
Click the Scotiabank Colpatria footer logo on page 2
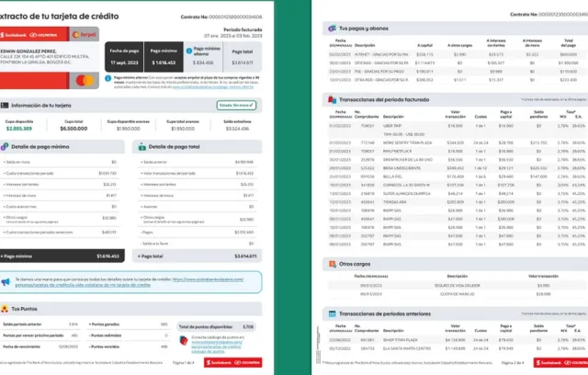click(560, 363)
